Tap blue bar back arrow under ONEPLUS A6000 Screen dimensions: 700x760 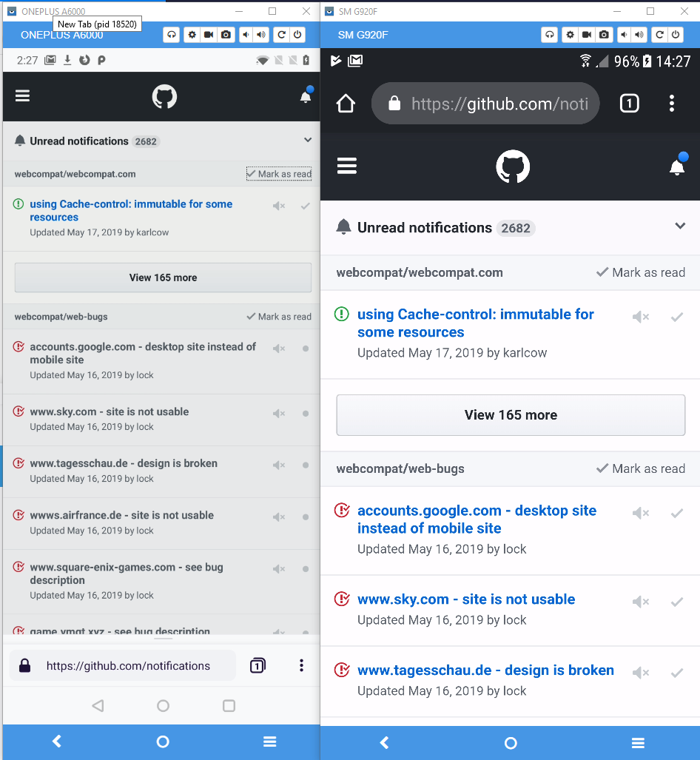(x=57, y=741)
